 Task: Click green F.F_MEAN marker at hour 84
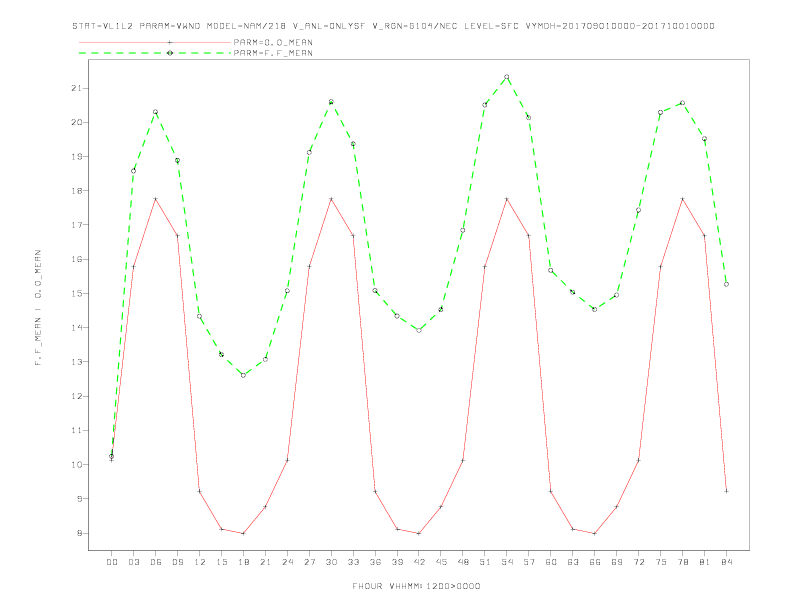point(726,284)
